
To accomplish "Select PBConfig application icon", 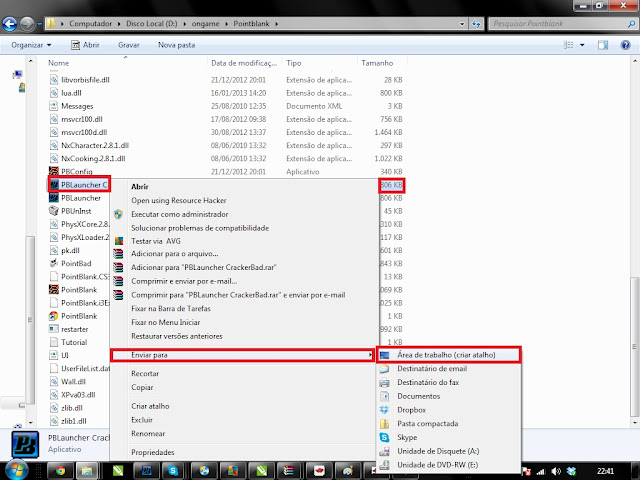I will coord(53,171).
